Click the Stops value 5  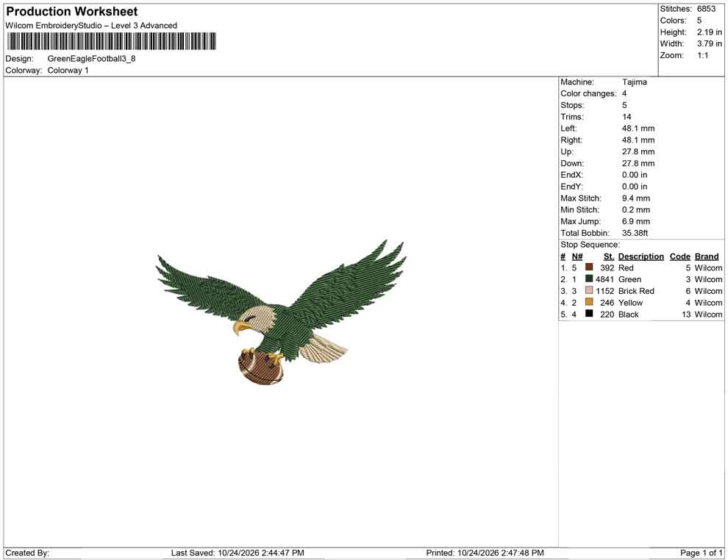[x=624, y=105]
